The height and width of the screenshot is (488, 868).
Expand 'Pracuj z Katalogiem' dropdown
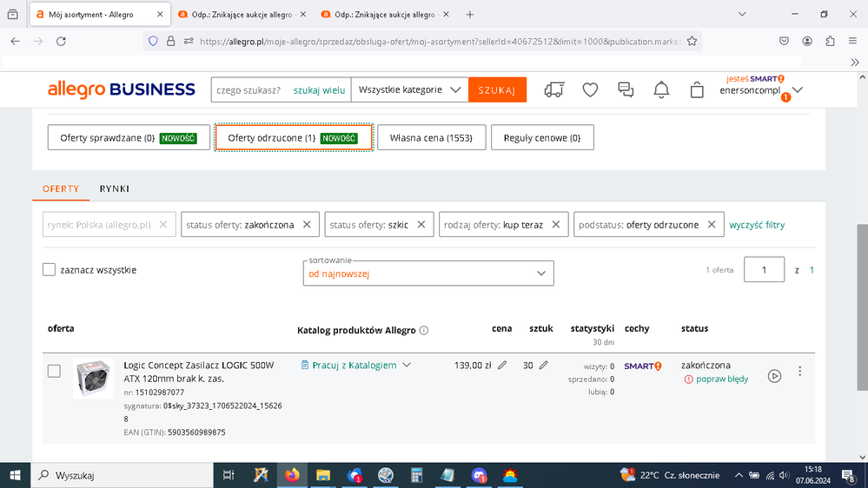(355, 366)
